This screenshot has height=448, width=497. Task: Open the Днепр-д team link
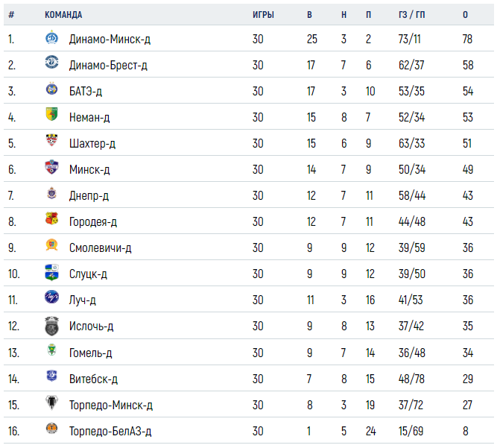pyautogui.click(x=89, y=195)
